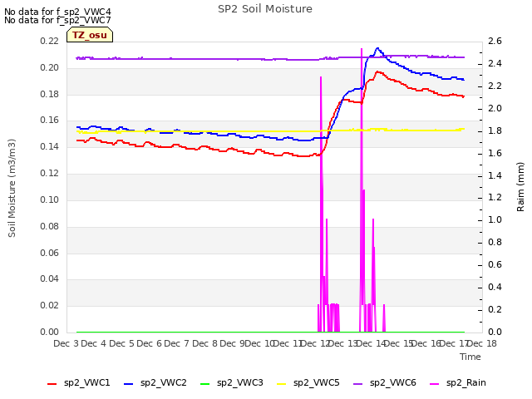The width and height of the screenshot is (532, 399).
Task: Click the 2.6 right axis tick label
Action: click(x=495, y=41)
